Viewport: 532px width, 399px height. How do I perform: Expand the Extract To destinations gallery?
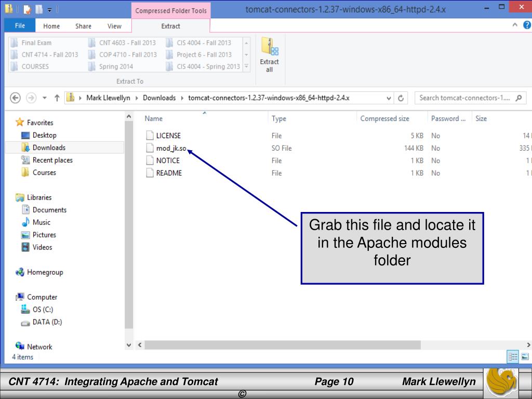[247, 66]
